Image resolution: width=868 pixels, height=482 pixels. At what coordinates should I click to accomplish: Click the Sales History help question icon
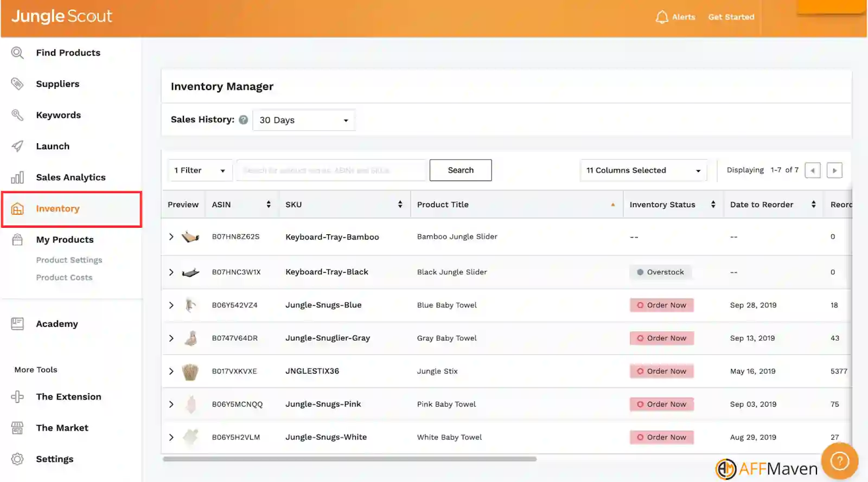coord(244,120)
